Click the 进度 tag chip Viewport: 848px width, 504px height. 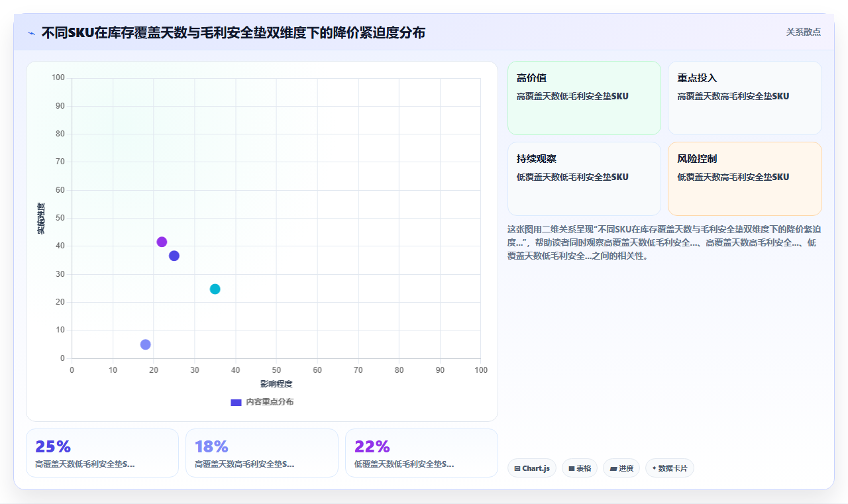[x=621, y=468]
